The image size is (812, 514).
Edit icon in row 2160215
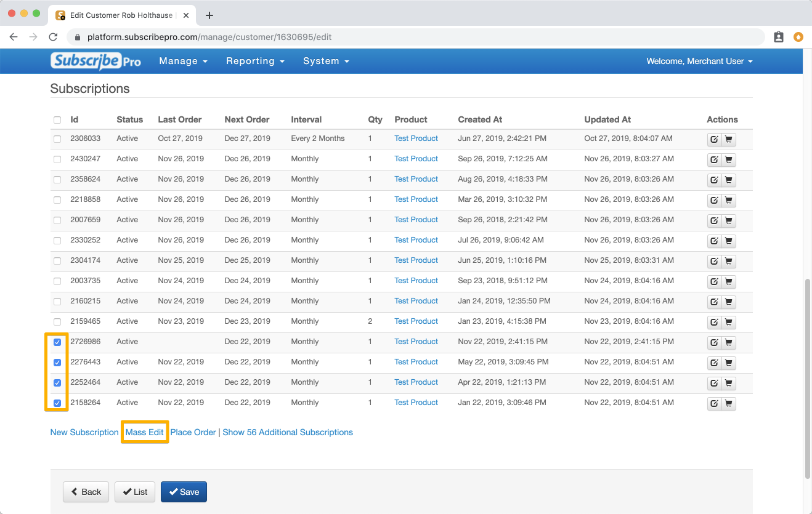click(714, 302)
